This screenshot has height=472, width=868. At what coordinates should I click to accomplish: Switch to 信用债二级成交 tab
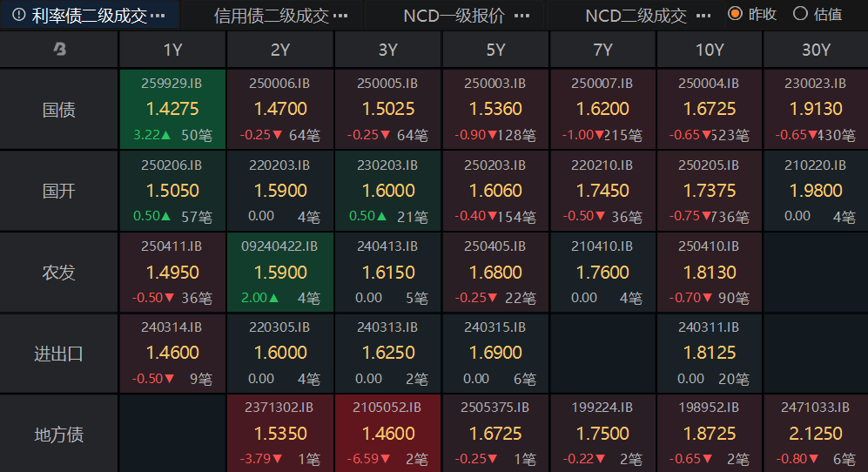coord(272,16)
